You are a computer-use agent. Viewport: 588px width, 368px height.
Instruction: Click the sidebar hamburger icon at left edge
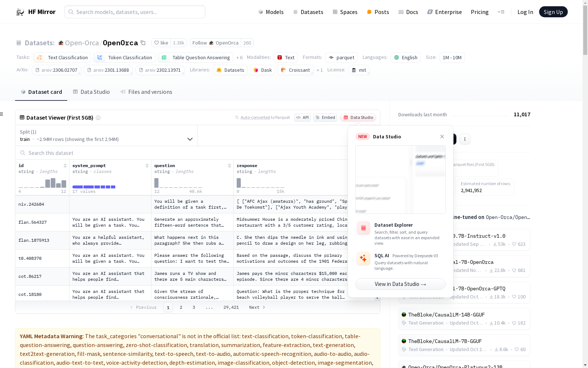[x=1, y=114]
